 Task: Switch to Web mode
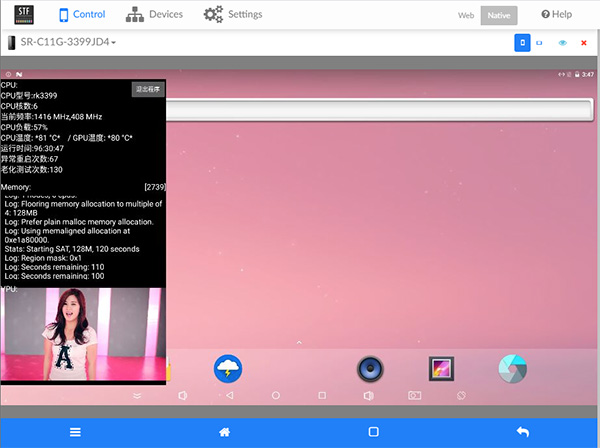pos(466,15)
